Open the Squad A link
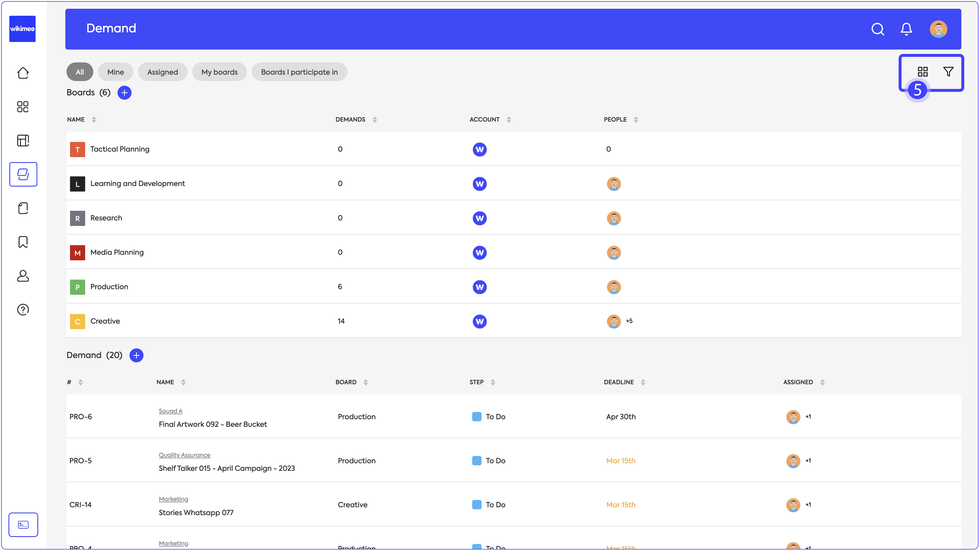The width and height of the screenshot is (980, 551). point(170,411)
